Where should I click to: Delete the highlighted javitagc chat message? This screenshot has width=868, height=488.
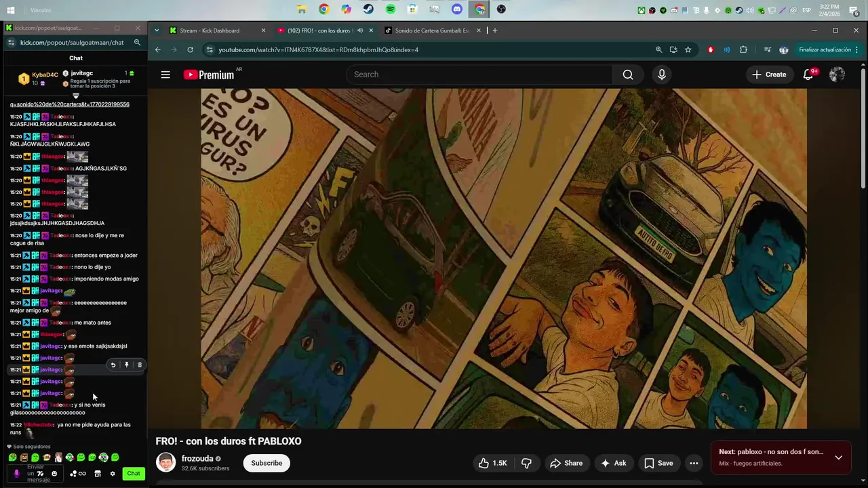pos(140,365)
